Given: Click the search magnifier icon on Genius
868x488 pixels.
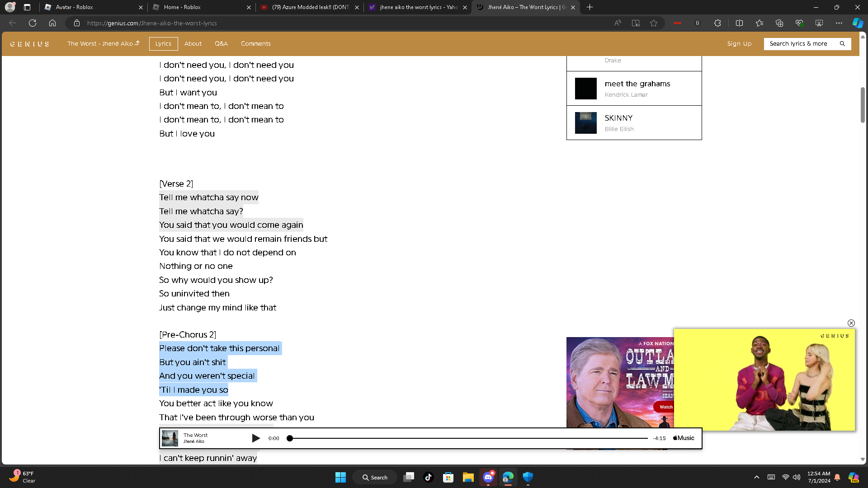Looking at the screenshot, I should point(842,44).
